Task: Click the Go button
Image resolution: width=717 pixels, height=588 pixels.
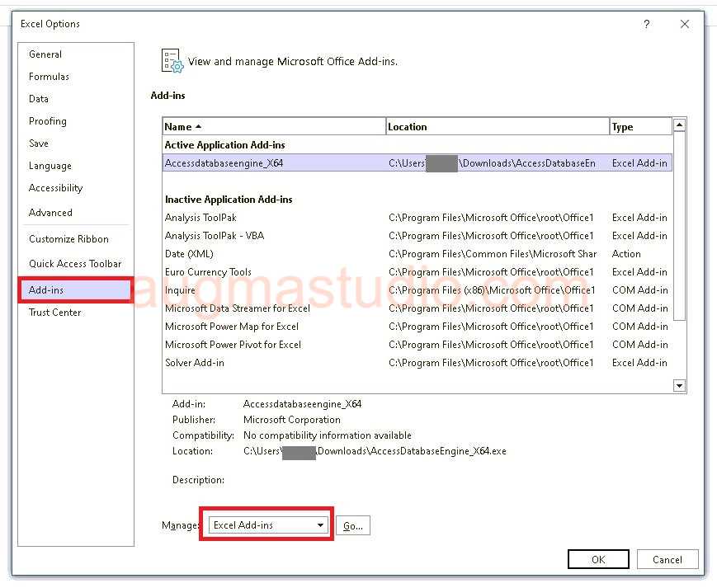Action: click(352, 525)
